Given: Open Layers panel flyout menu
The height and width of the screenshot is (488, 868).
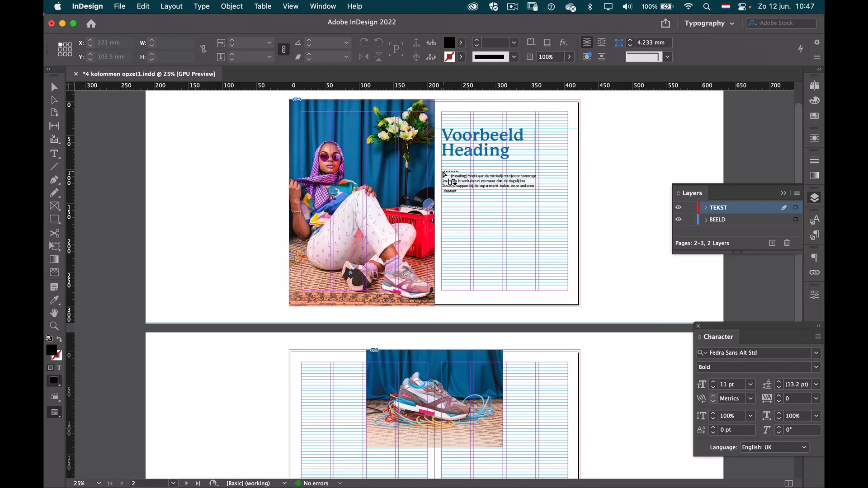Looking at the screenshot, I should coord(797,193).
